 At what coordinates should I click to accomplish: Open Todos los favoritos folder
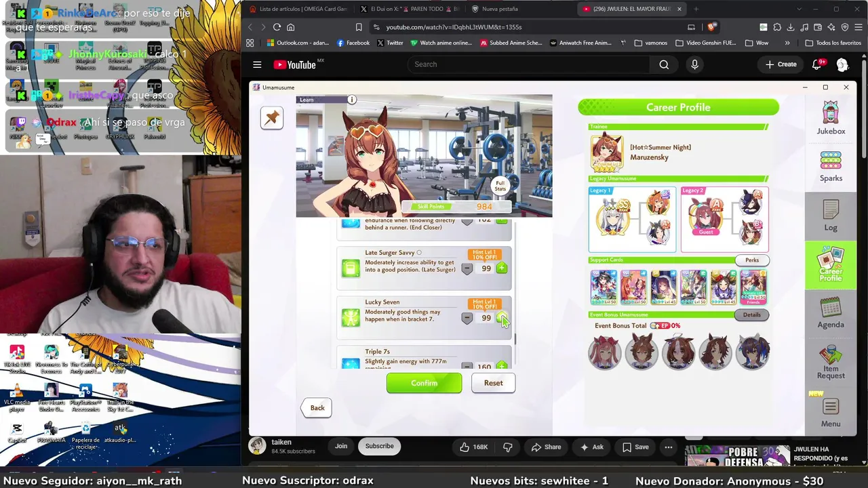[833, 43]
